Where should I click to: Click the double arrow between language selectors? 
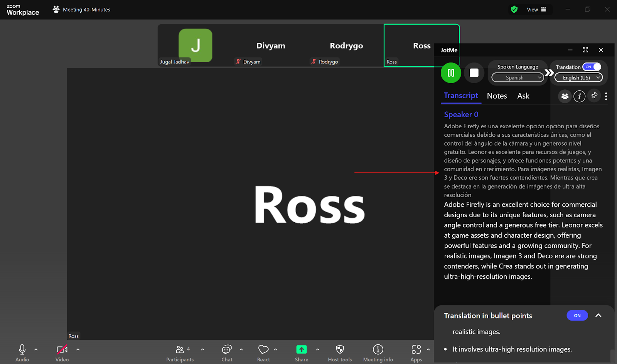(x=549, y=73)
